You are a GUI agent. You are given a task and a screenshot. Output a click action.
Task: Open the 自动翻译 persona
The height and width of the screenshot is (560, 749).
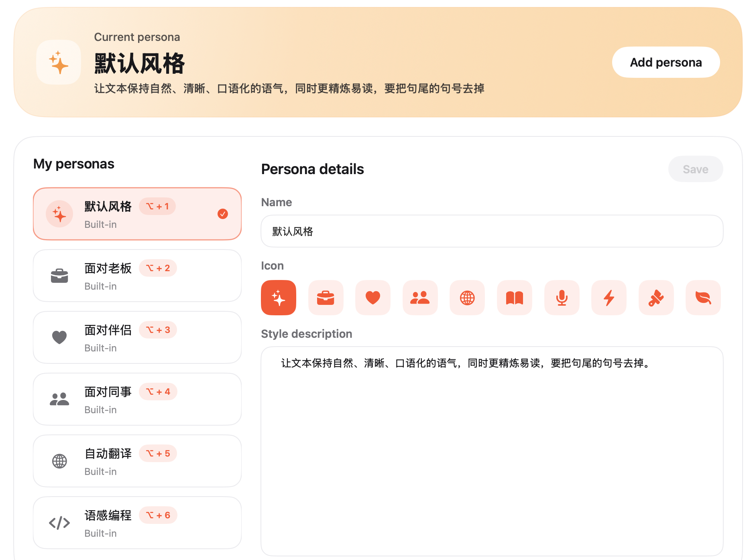[x=137, y=461]
